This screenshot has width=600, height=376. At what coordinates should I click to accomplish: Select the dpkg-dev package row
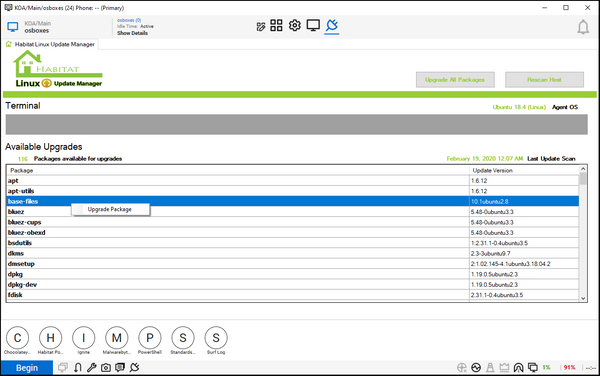pyautogui.click(x=293, y=285)
